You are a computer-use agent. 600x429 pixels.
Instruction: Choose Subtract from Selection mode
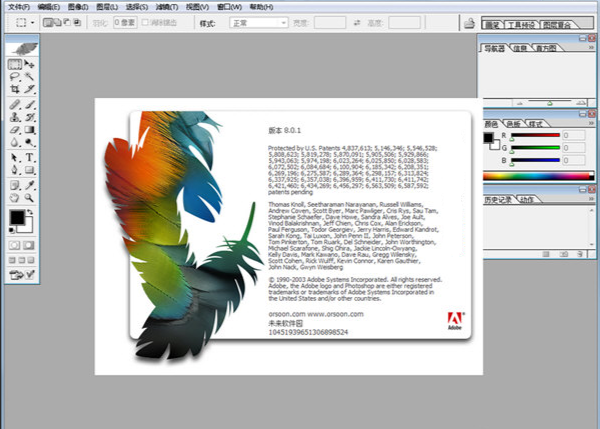click(67, 23)
